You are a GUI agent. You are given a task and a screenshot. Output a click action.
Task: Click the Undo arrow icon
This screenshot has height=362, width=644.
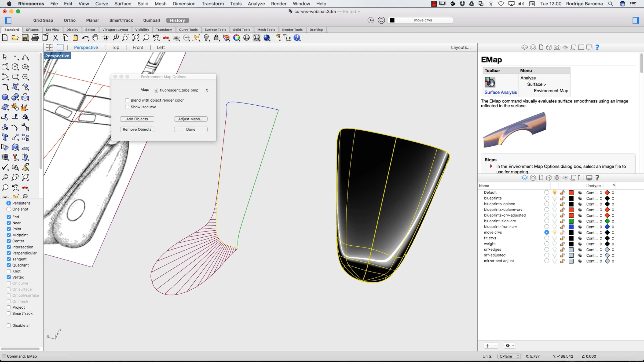85,38
